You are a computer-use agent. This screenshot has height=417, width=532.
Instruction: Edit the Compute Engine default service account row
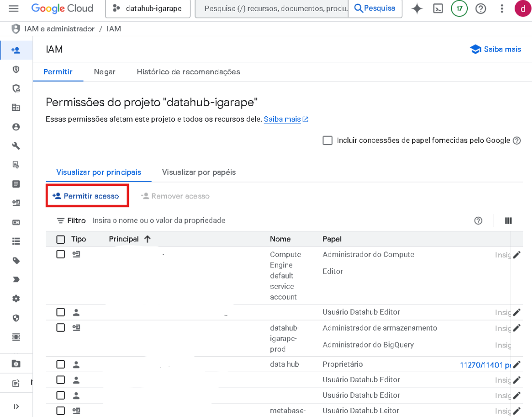(x=517, y=255)
